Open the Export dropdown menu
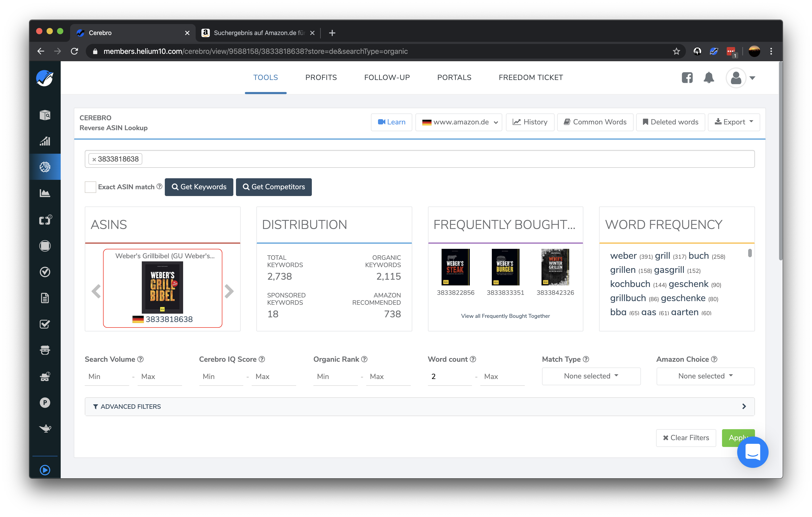 tap(734, 122)
